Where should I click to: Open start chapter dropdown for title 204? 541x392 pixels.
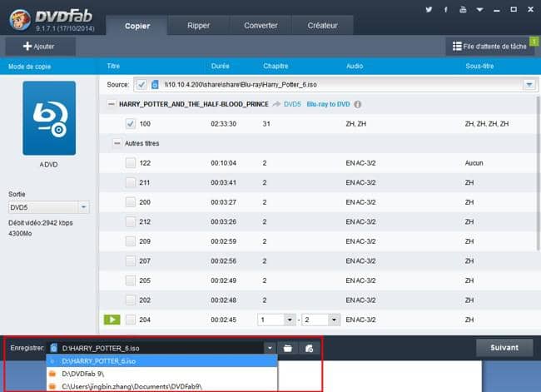click(x=290, y=320)
